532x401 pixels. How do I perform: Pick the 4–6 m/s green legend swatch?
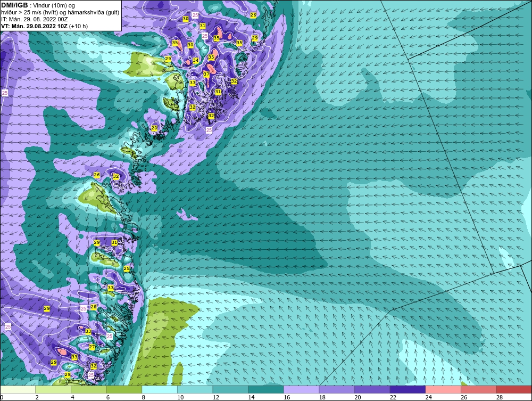coord(88,389)
